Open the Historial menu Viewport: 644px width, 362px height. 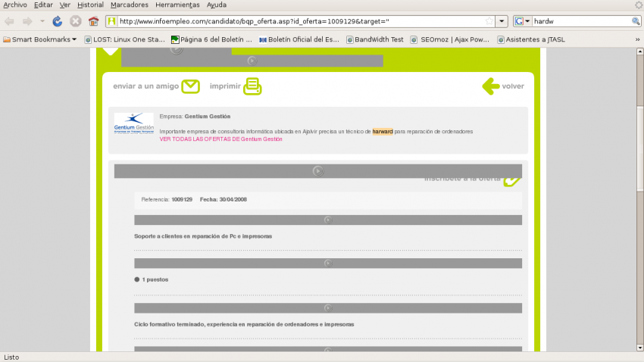90,5
